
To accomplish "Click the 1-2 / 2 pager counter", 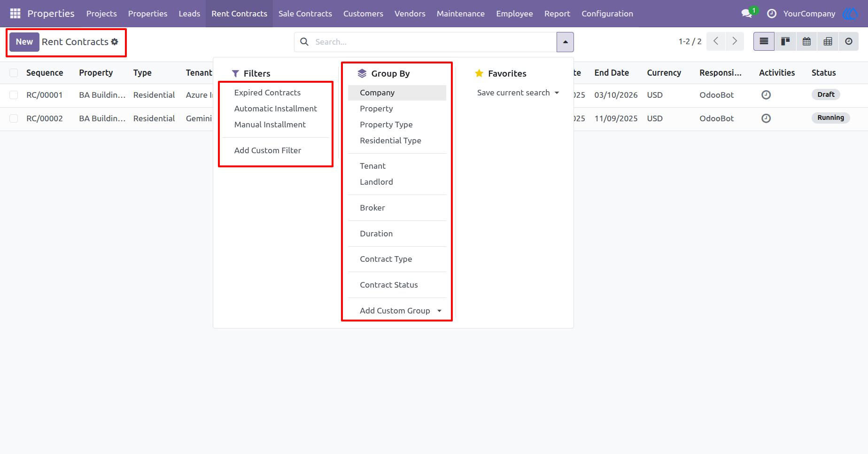I will (690, 41).
